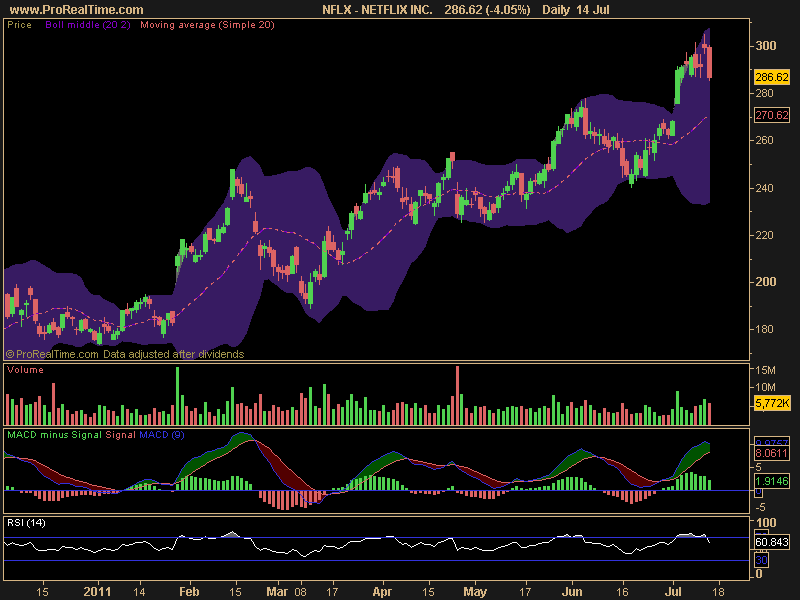Click the 280 price axis label

coord(764,93)
